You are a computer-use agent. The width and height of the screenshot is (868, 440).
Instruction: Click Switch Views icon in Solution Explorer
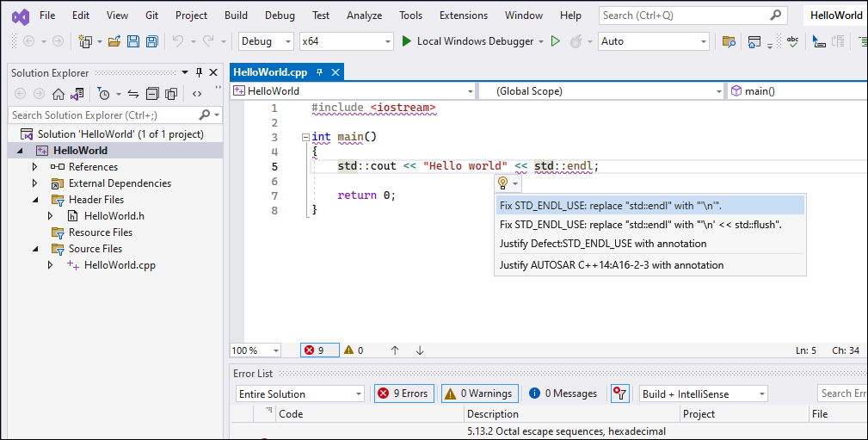pyautogui.click(x=77, y=94)
